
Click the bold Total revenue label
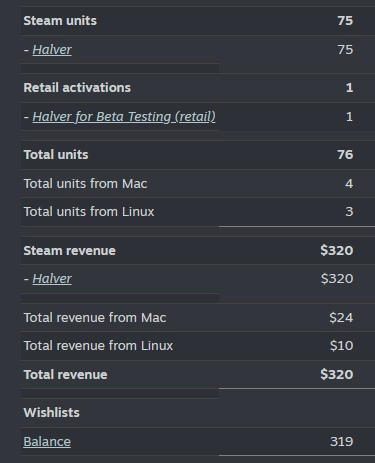[65, 375]
